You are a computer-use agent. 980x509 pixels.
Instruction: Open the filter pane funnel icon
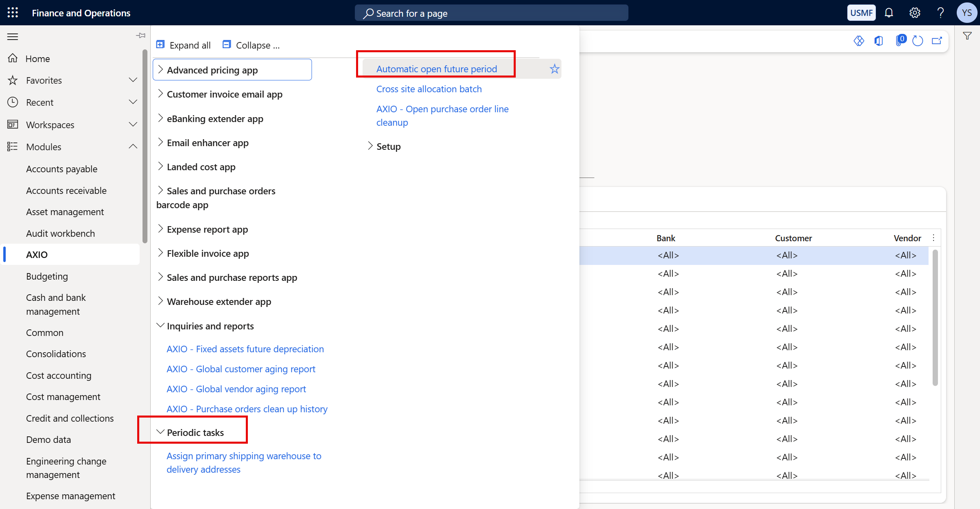[x=967, y=36]
